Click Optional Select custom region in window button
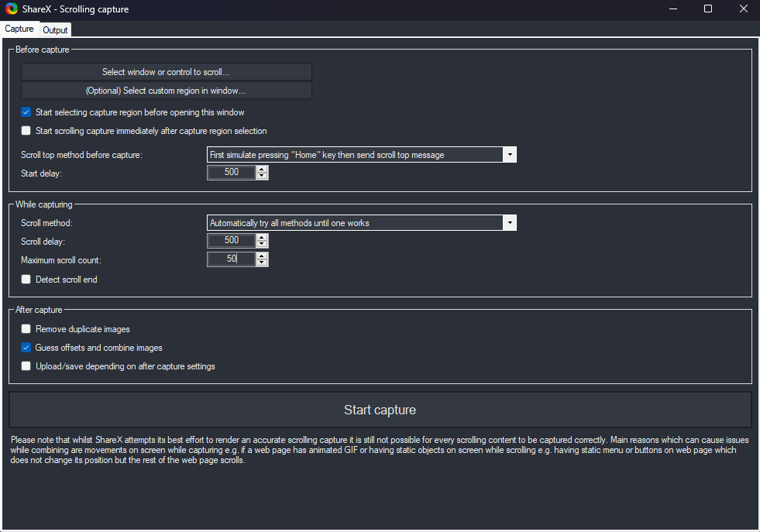The height and width of the screenshot is (532, 760). tap(167, 91)
